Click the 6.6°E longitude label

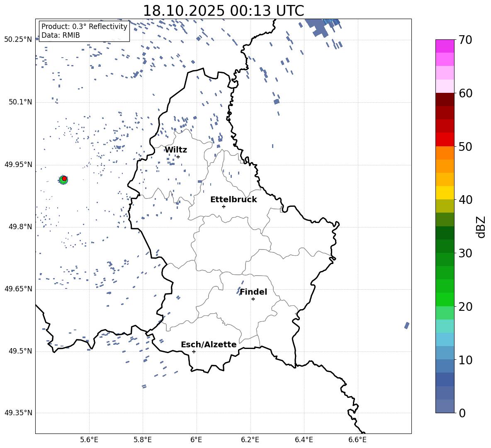point(357,440)
